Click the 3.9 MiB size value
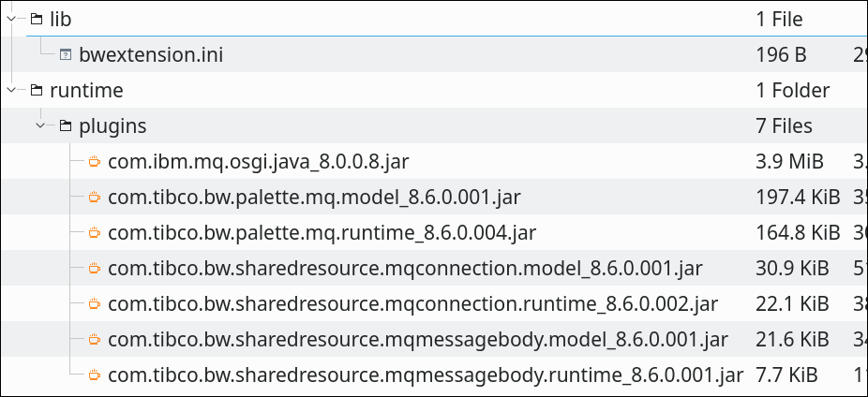868x397 pixels. click(x=790, y=161)
